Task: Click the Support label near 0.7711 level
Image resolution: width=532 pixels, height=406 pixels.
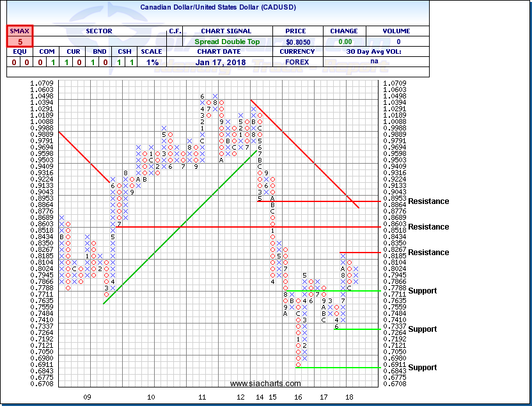Action: 423,291
